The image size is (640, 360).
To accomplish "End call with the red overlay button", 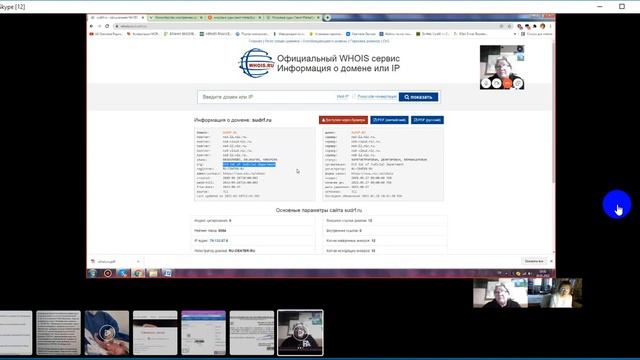I will [507, 83].
